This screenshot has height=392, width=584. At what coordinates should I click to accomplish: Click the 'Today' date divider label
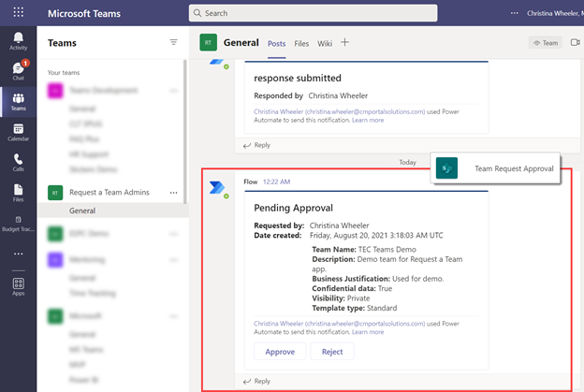[407, 162]
